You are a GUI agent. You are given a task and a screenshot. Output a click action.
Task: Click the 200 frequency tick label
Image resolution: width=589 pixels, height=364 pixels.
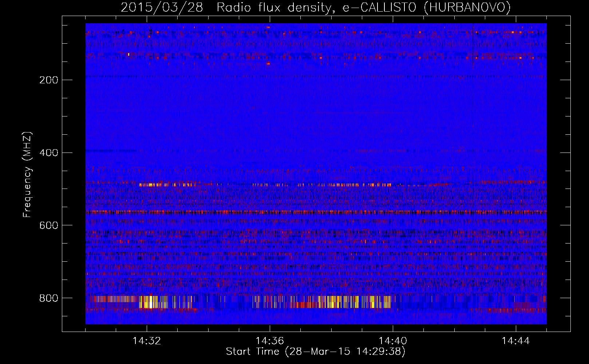(x=49, y=80)
